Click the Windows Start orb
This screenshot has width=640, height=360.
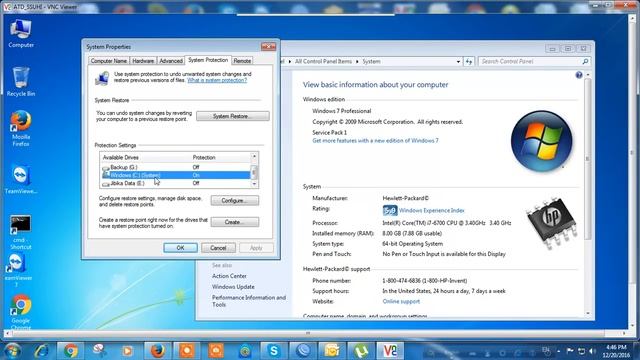[12, 351]
